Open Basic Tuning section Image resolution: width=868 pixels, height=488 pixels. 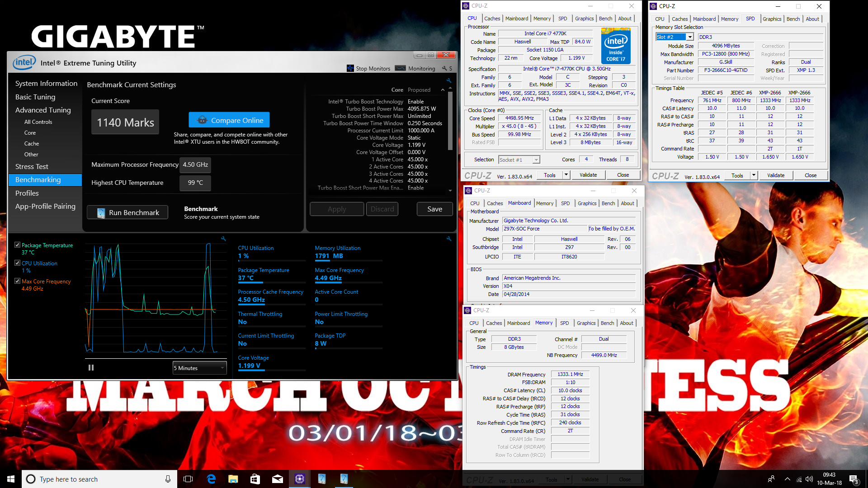coord(35,97)
